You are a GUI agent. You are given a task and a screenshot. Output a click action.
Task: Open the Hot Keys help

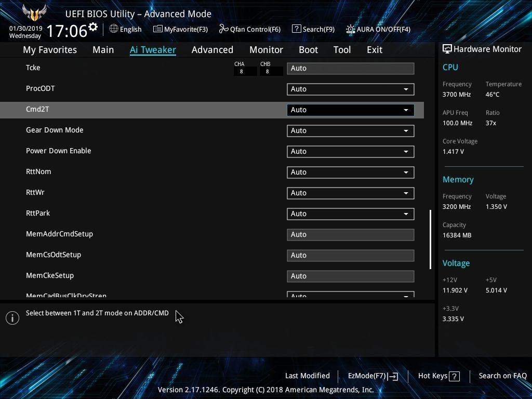438,376
